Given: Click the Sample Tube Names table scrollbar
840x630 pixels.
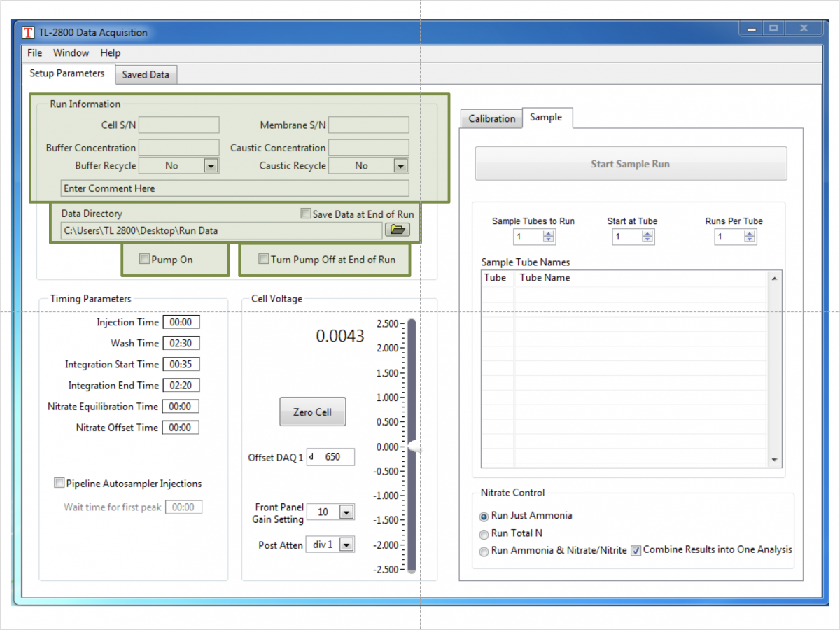Looking at the screenshot, I should 774,369.
